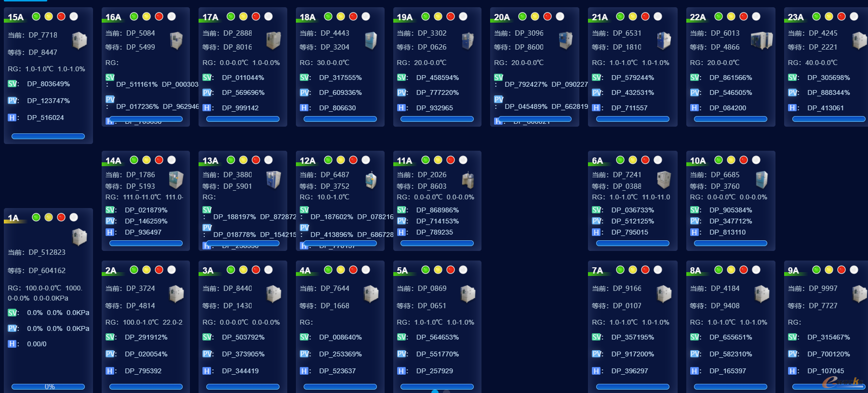Click the white status light on card 18A
The image size is (868, 393).
pos(366,16)
